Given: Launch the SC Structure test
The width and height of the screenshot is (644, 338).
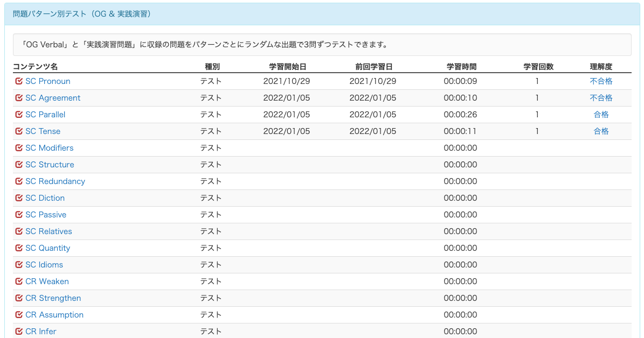Looking at the screenshot, I should click(50, 165).
